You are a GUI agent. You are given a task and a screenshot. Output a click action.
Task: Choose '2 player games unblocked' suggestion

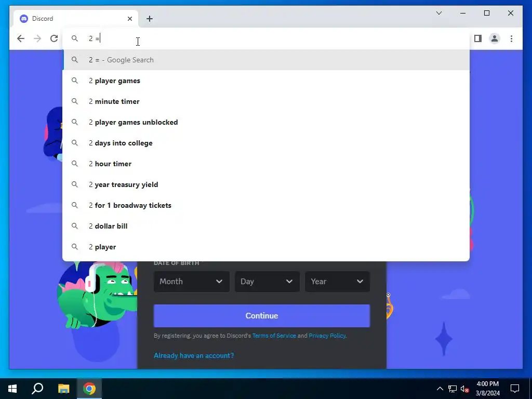(267, 122)
